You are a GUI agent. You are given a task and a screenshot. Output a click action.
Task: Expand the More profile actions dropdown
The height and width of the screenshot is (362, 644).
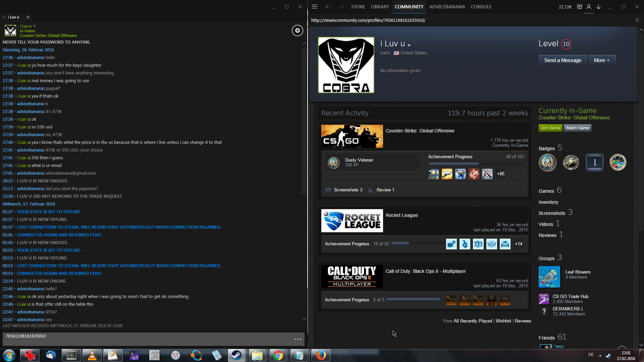602,60
